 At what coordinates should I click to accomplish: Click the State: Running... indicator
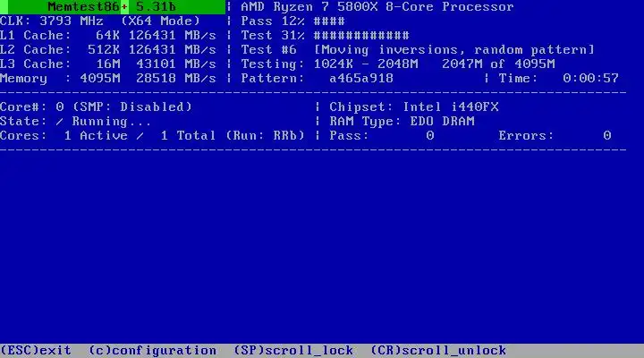coord(75,121)
